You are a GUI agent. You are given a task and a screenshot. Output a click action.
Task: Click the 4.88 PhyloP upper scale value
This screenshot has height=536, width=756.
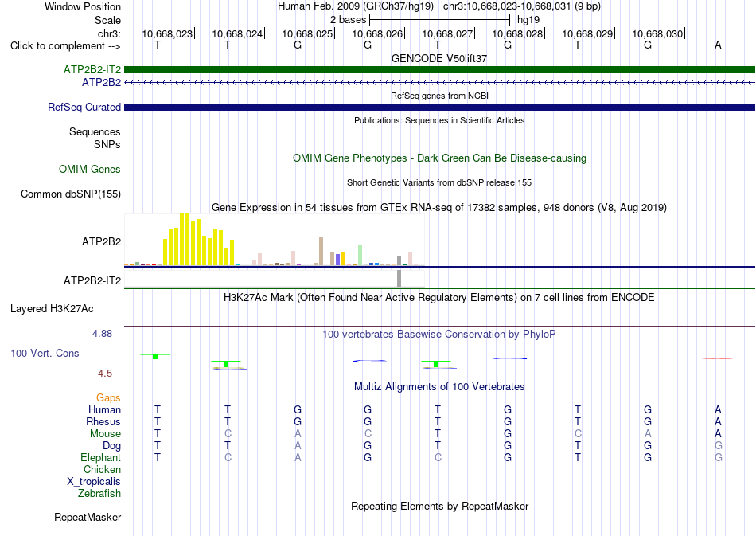[102, 334]
